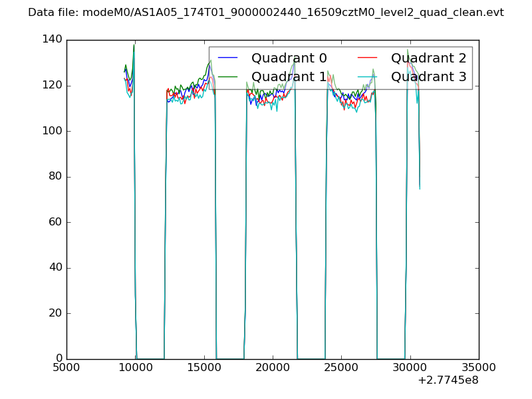Click the y-axis tick label 140
The image size is (532, 399).
pos(51,40)
